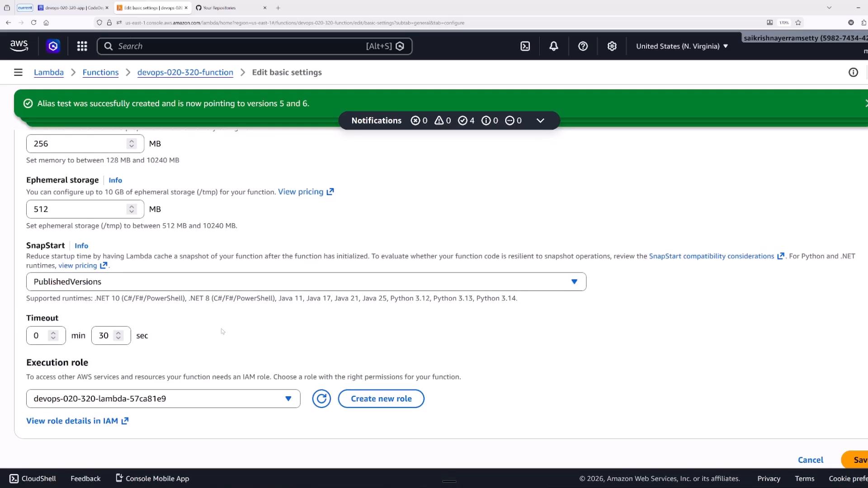Image resolution: width=868 pixels, height=488 pixels.
Task: Open the settings gear icon
Action: [612, 46]
